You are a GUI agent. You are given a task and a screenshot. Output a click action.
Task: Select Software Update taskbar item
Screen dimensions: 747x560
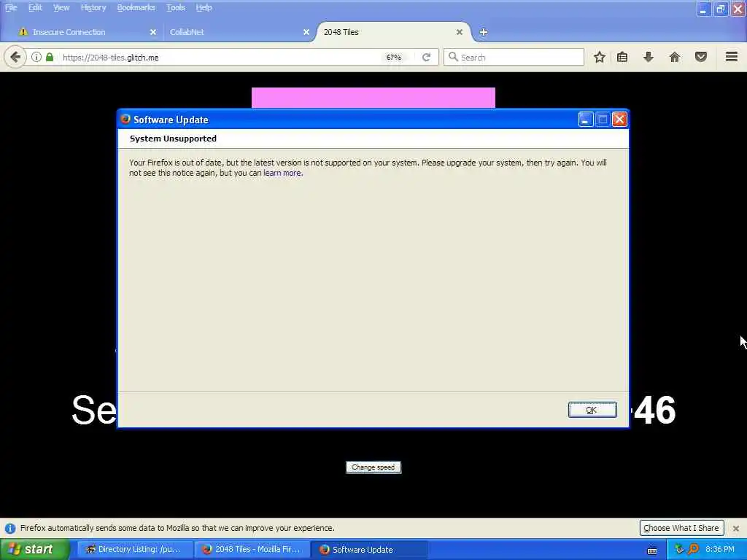(x=369, y=550)
